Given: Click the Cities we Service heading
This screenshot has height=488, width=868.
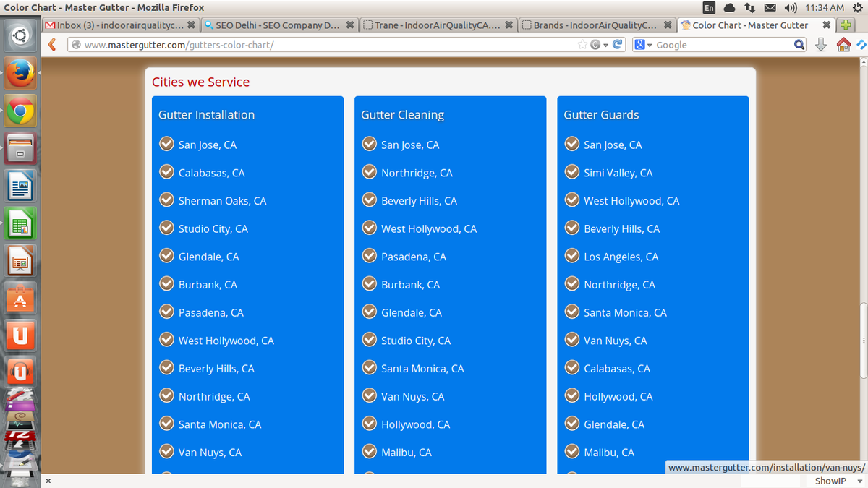Looking at the screenshot, I should pos(201,82).
